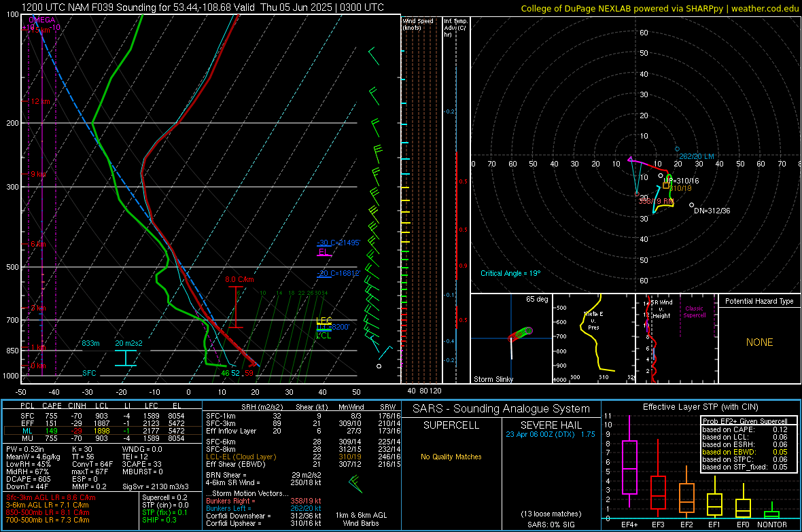Click the SHIP = 0.3 value

coord(159,520)
